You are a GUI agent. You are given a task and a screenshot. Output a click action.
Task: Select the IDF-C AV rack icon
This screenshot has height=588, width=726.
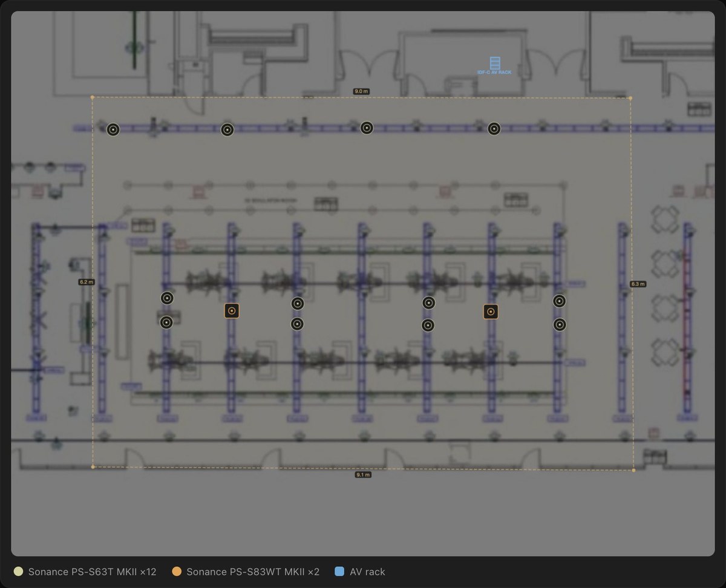point(495,63)
